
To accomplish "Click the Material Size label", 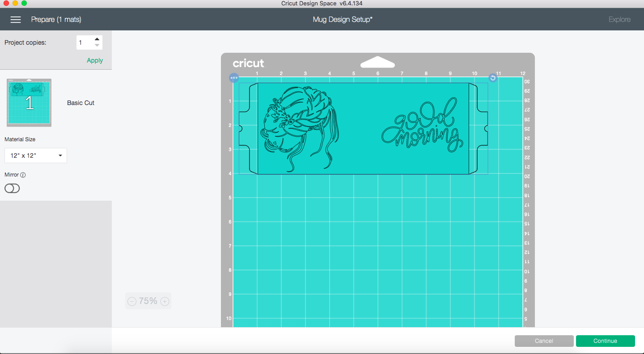I will (x=20, y=139).
